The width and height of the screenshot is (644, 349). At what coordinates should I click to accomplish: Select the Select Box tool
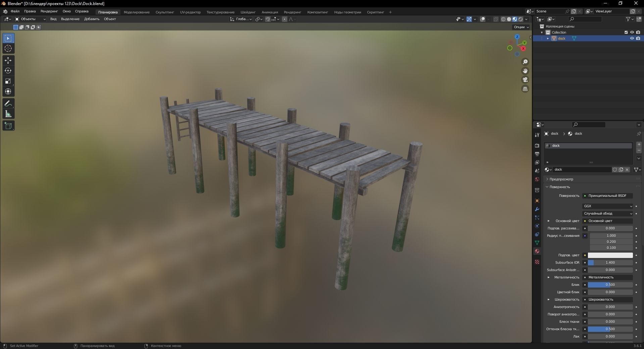[8, 38]
